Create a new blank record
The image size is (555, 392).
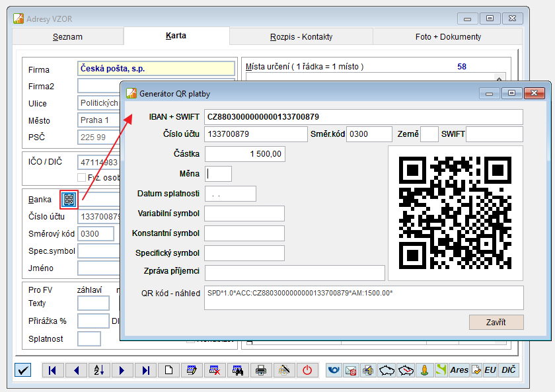pos(169,370)
